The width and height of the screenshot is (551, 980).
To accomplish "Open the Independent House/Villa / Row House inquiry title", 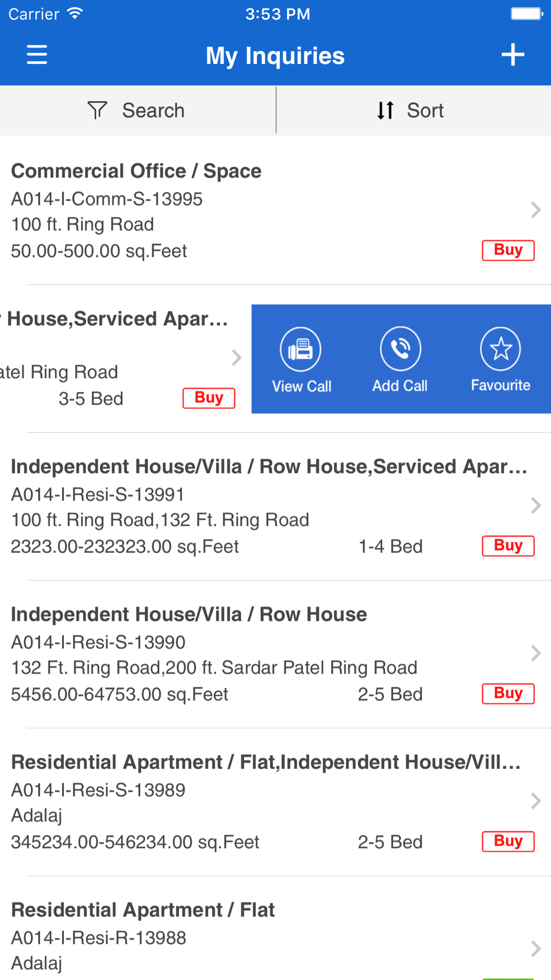I will tap(189, 615).
